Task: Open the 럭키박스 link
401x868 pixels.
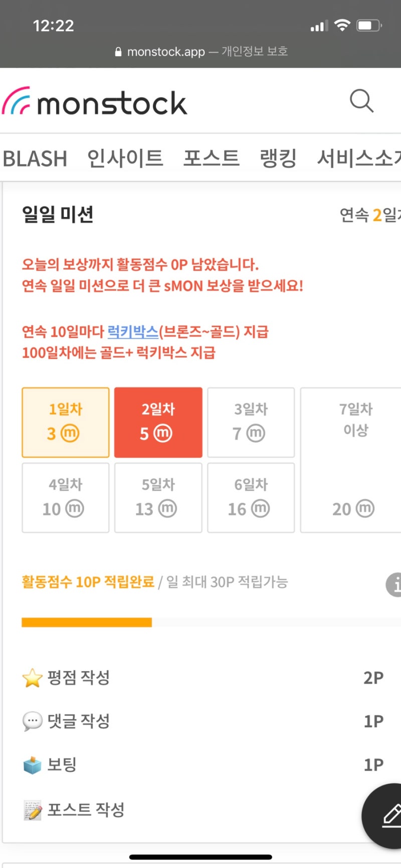Action: click(x=132, y=331)
